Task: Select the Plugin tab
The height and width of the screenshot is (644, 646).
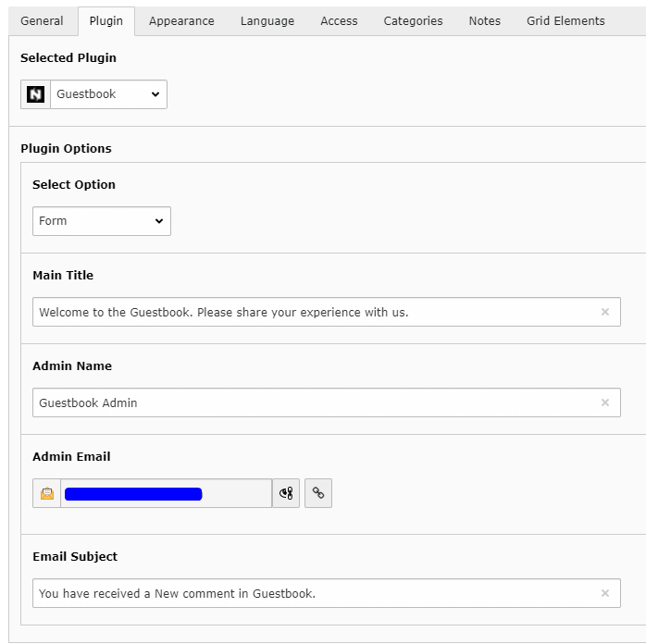Action: pyautogui.click(x=106, y=21)
